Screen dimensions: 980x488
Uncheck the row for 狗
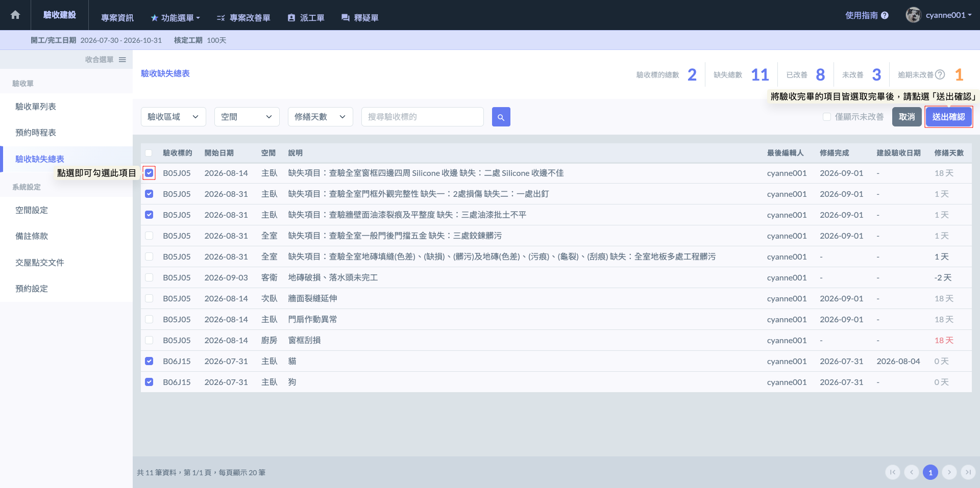click(x=149, y=382)
